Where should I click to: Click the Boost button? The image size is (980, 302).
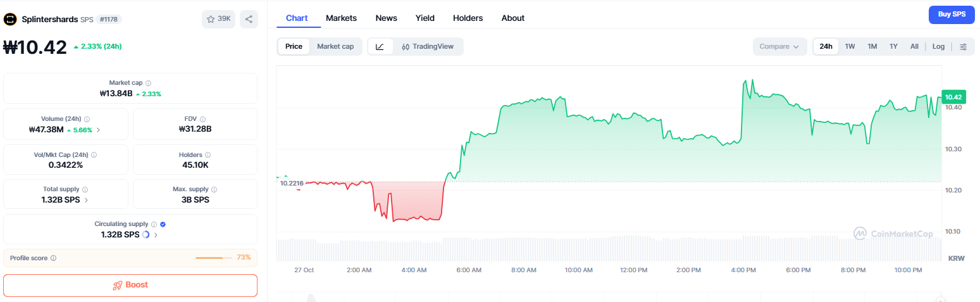pyautogui.click(x=130, y=286)
